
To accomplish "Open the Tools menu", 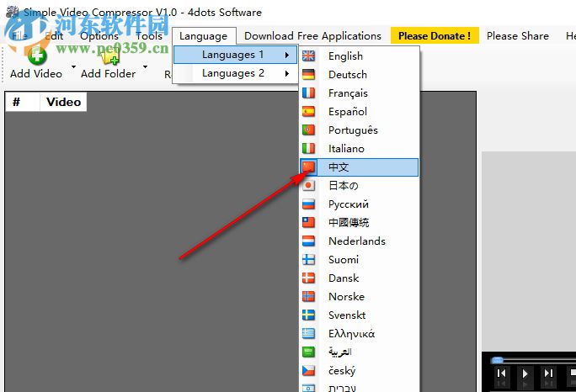I will point(149,36).
